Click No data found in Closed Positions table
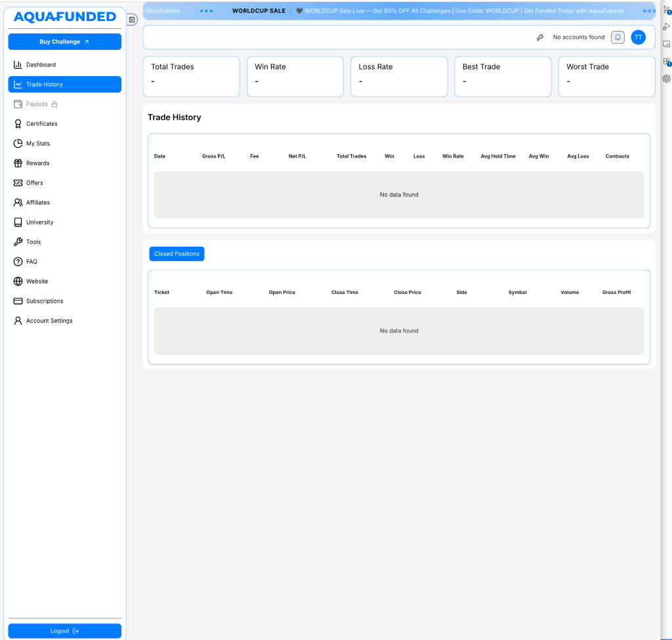This screenshot has height=640, width=672. pyautogui.click(x=399, y=331)
